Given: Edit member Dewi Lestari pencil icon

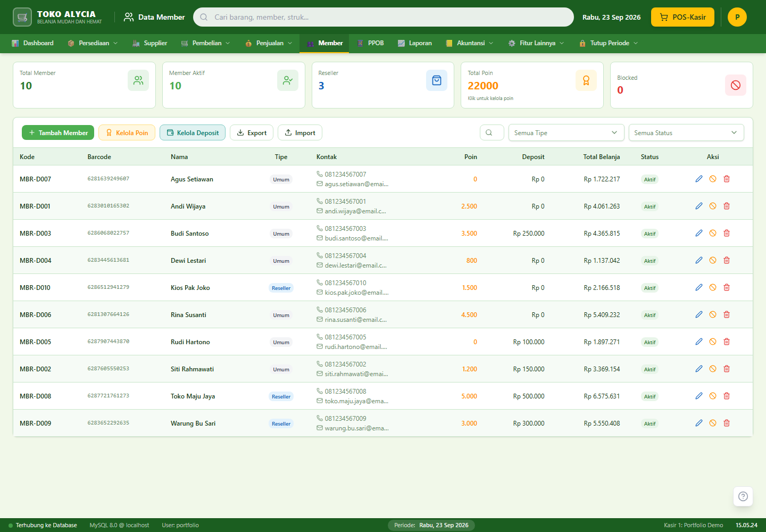Looking at the screenshot, I should coord(699,260).
